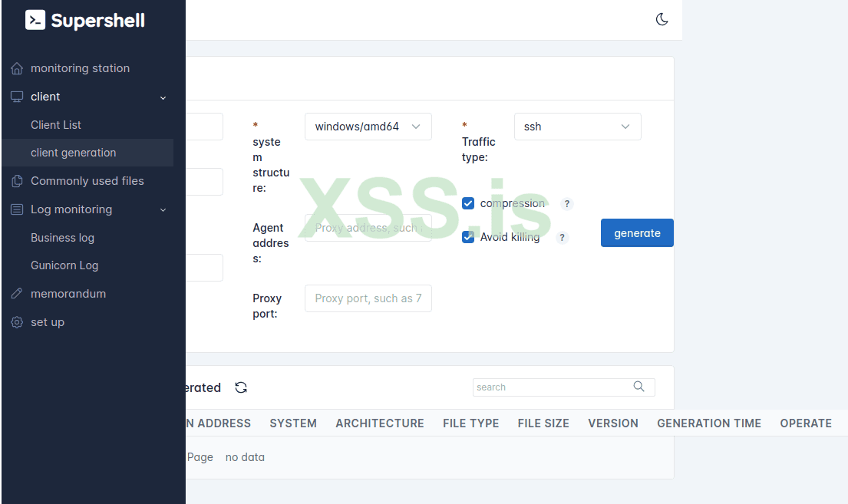Screen dimensions: 848x504
Task: Open set up via the gear icon
Action: [x=16, y=321]
